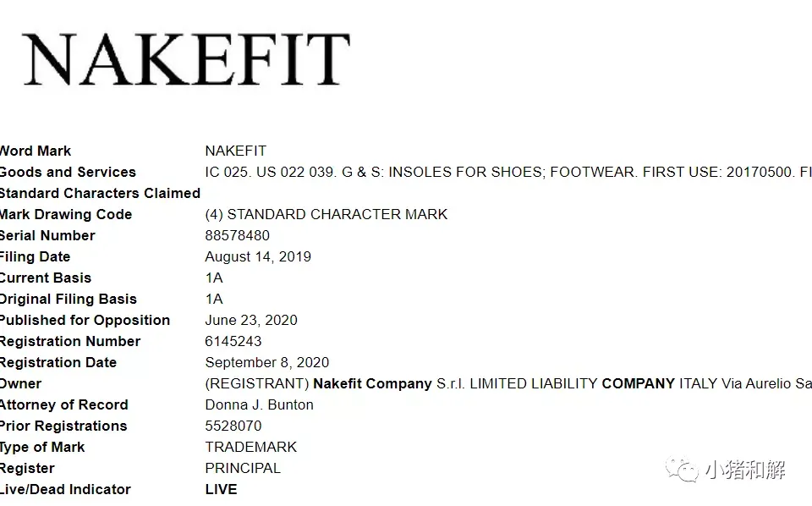Click the Nakefit Company owner name
812x506 pixels.
pos(372,384)
